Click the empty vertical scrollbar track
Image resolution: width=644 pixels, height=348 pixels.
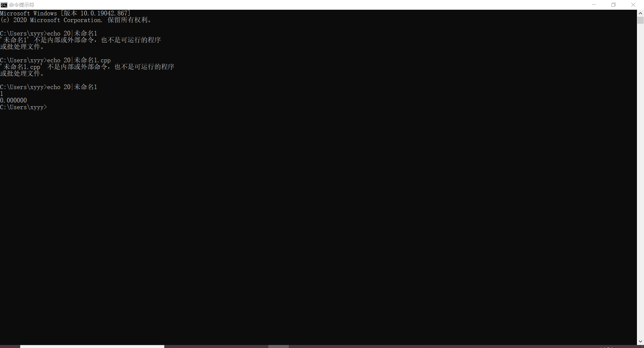[640, 181]
